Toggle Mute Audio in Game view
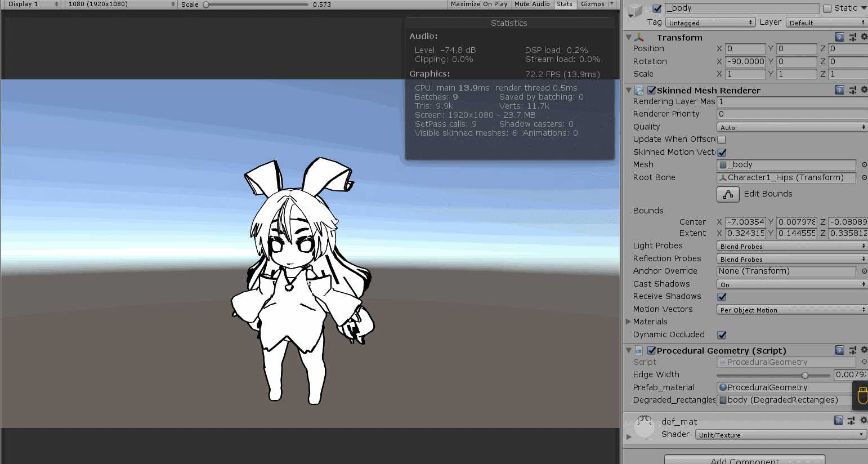The width and height of the screenshot is (868, 464). click(532, 4)
